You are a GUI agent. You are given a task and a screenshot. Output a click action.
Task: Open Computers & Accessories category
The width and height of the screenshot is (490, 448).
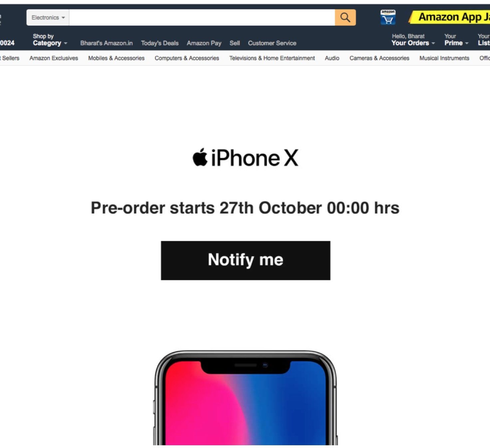point(187,58)
